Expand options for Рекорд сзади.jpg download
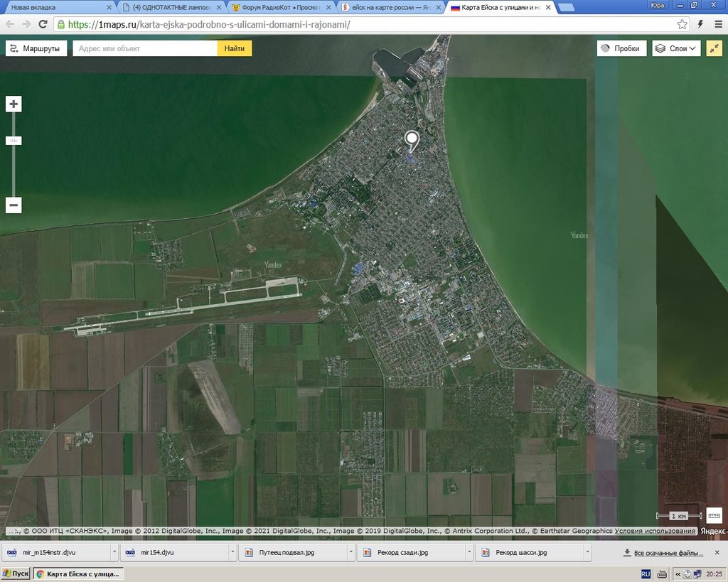Screen dimensions: 728x582 click(x=469, y=552)
